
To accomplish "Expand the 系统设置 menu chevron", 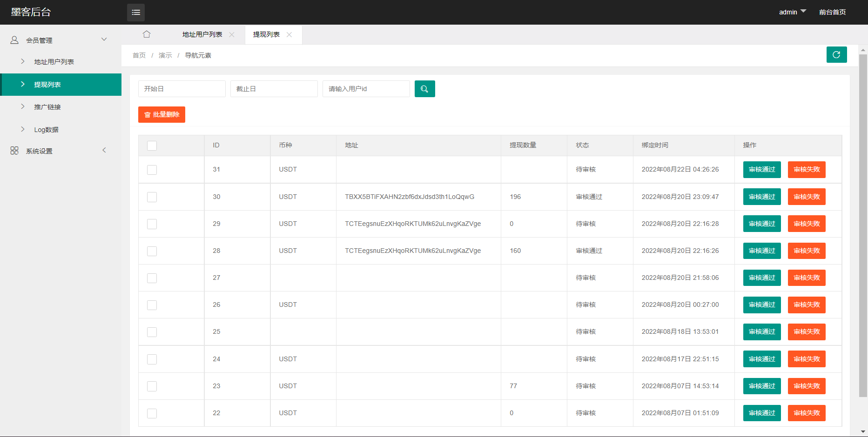I will tap(104, 150).
